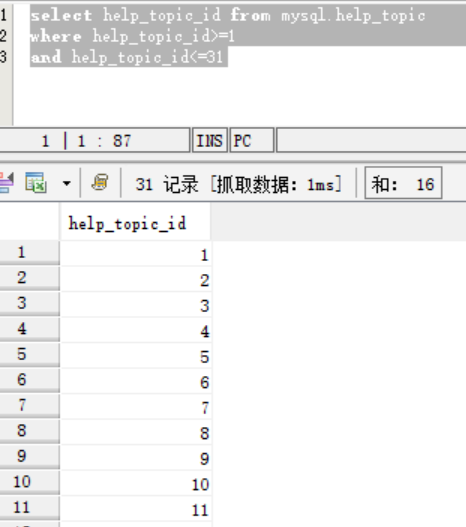Select the sum field showing 16
The width and height of the screenshot is (466, 527).
pos(403,184)
